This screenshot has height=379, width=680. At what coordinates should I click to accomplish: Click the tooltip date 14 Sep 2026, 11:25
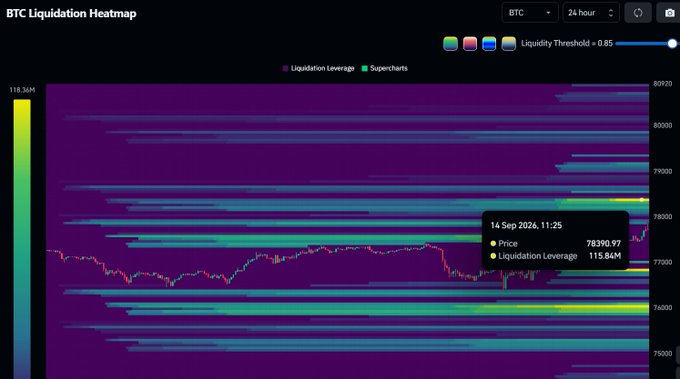coord(526,225)
